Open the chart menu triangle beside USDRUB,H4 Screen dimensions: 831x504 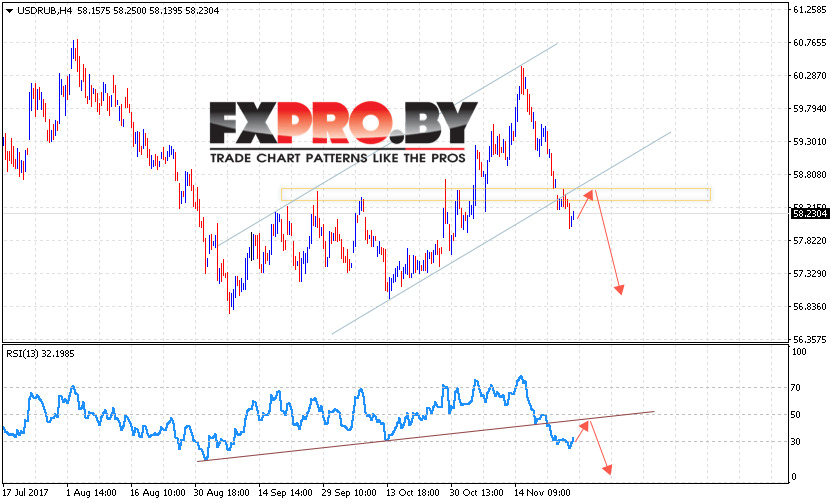click(x=9, y=11)
